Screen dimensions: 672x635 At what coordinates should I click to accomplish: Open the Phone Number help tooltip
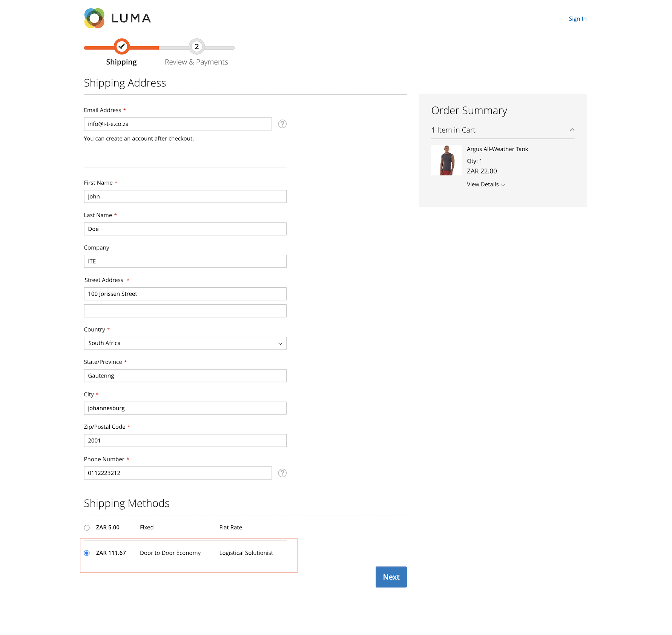point(282,473)
